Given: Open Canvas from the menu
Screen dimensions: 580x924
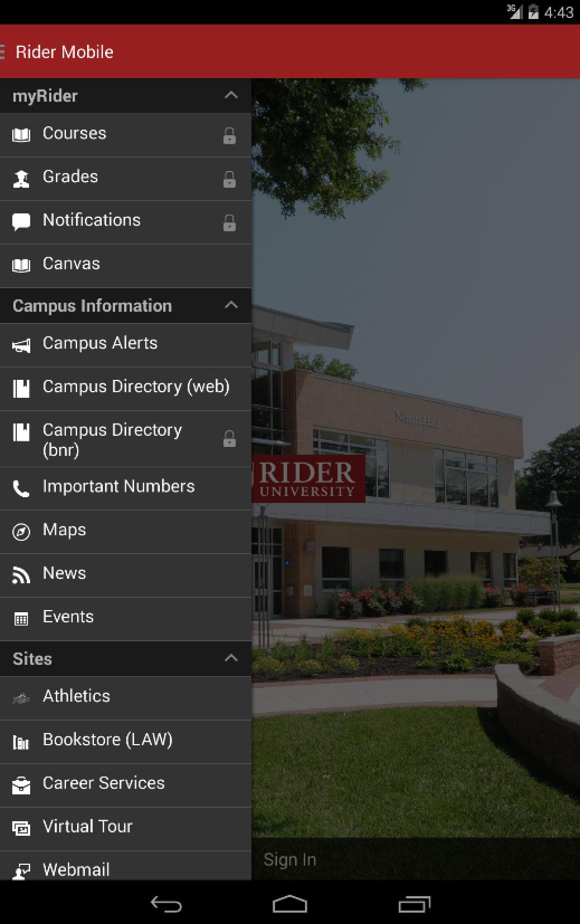Looking at the screenshot, I should 72,264.
